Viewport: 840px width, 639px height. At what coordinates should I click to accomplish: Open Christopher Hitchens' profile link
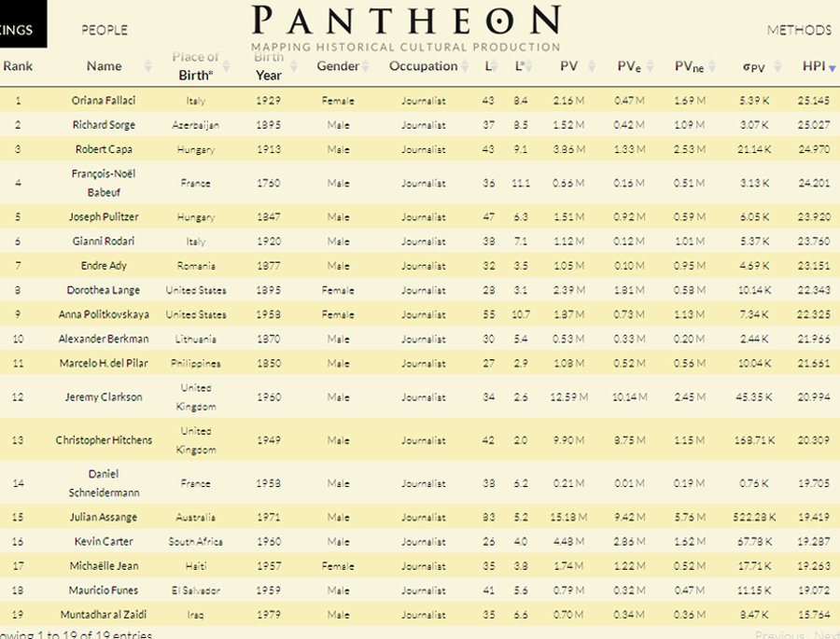point(104,439)
